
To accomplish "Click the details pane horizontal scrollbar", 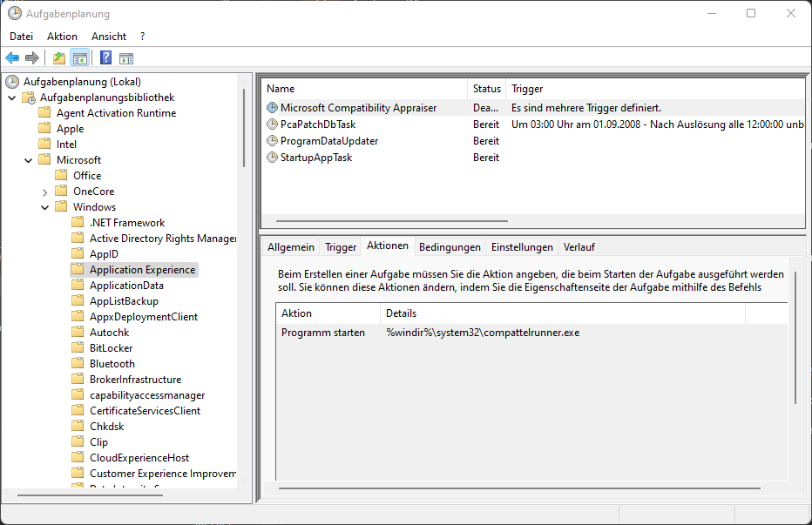I will point(519,488).
